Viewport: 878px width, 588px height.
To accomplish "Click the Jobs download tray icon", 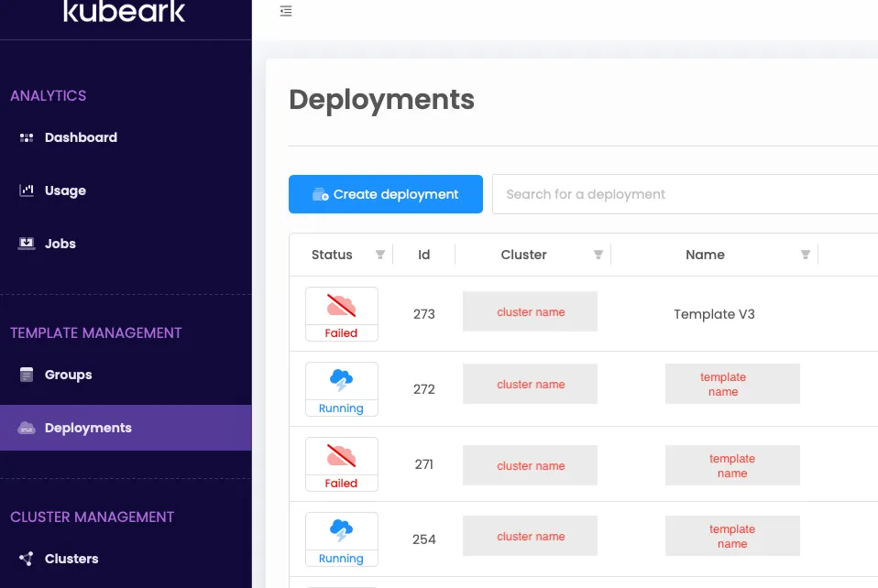I will point(27,244).
